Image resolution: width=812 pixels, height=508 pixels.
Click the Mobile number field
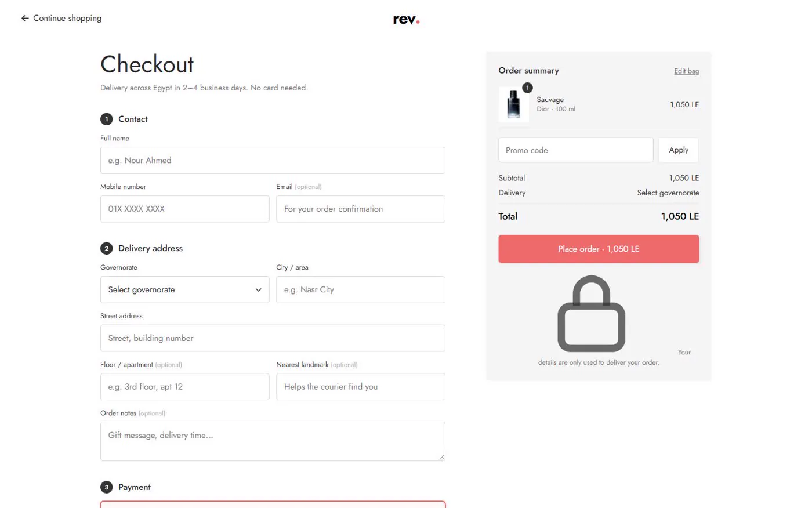184,209
